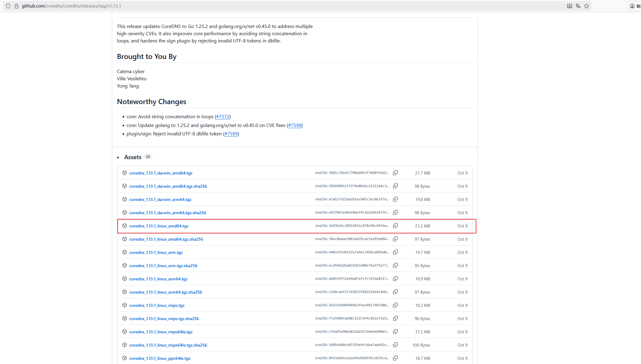Viewport: 641px width, 364px height.
Task: Download coredns_1.13.1_linux_mips64le.tgz
Action: [161, 332]
